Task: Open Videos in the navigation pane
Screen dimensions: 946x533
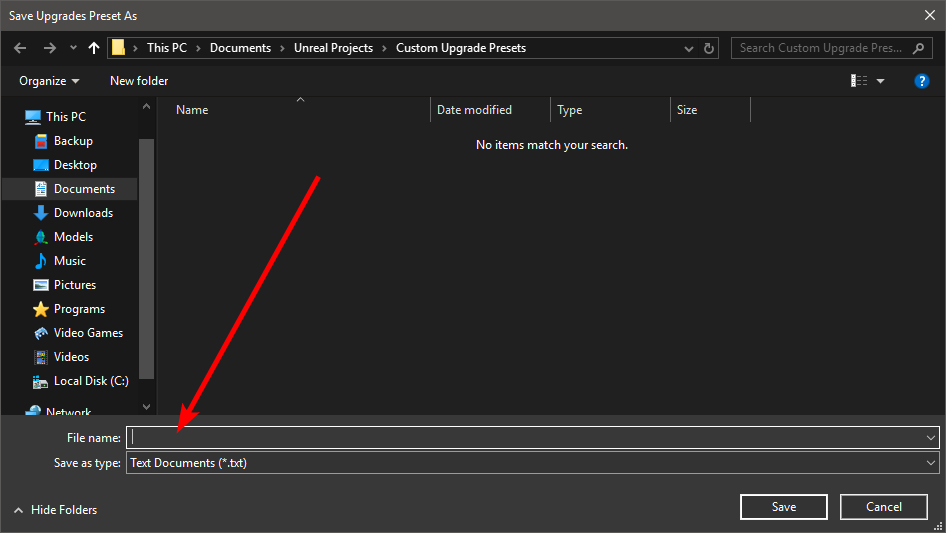Action: tap(71, 357)
